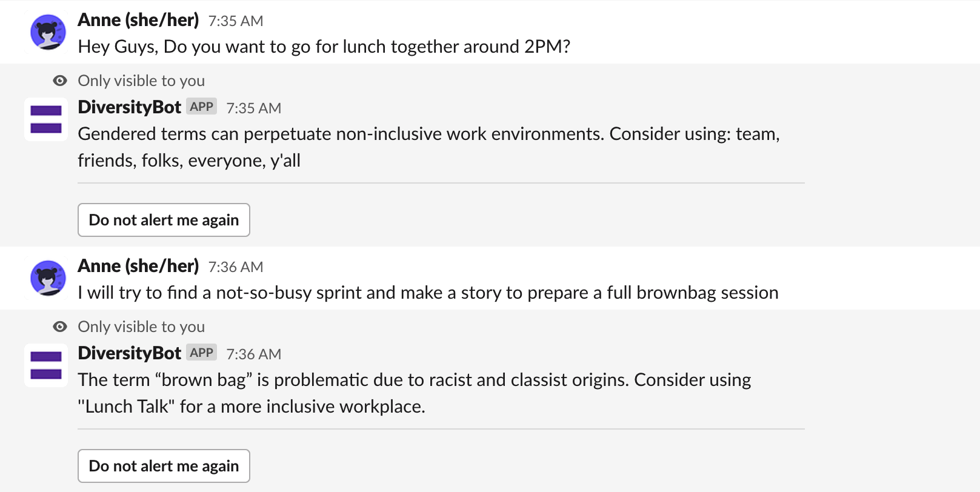Click the 7:35 AM timestamp on Anne's message
The image size is (980, 492).
236,21
